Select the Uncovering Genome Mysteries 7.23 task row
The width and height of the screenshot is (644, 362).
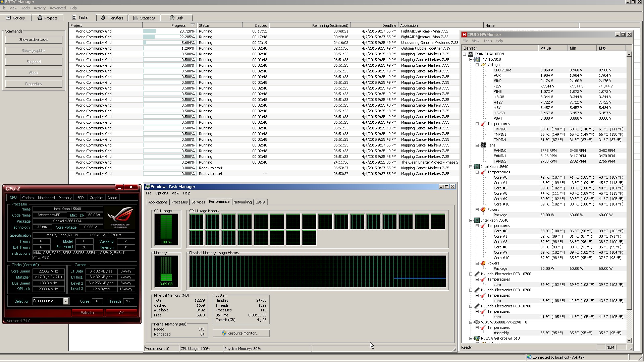(x=264, y=43)
